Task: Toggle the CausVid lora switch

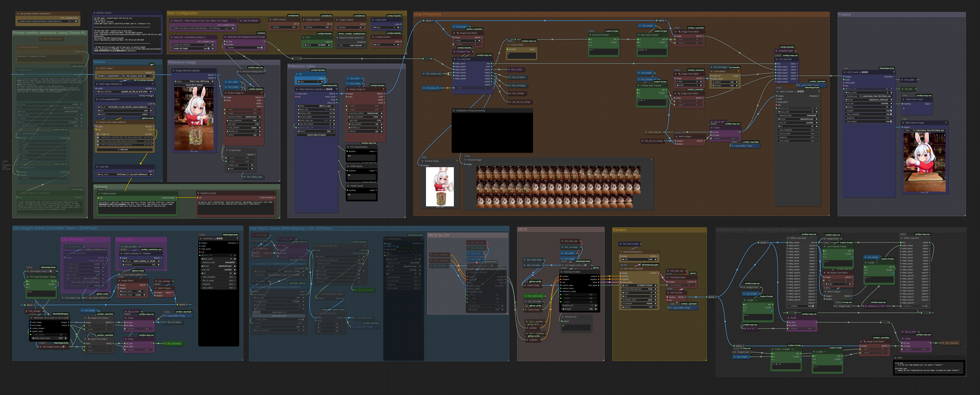Action: 98,138
